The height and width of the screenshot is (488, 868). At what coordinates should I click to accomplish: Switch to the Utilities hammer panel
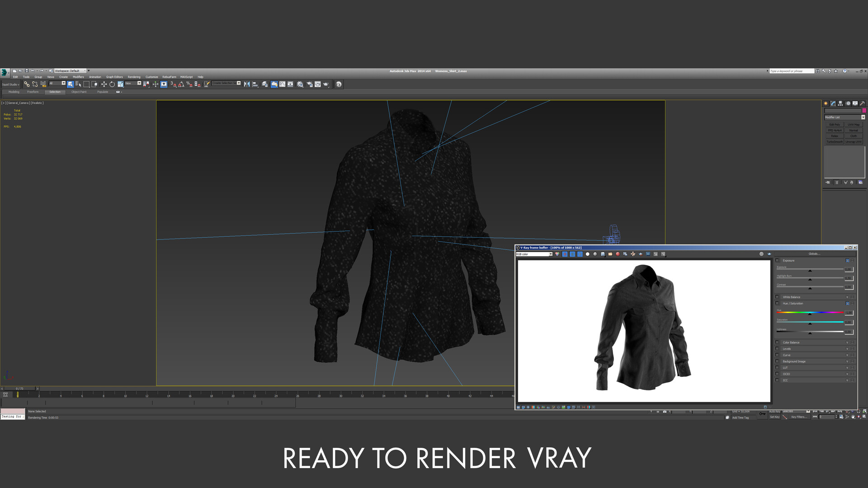coord(863,103)
